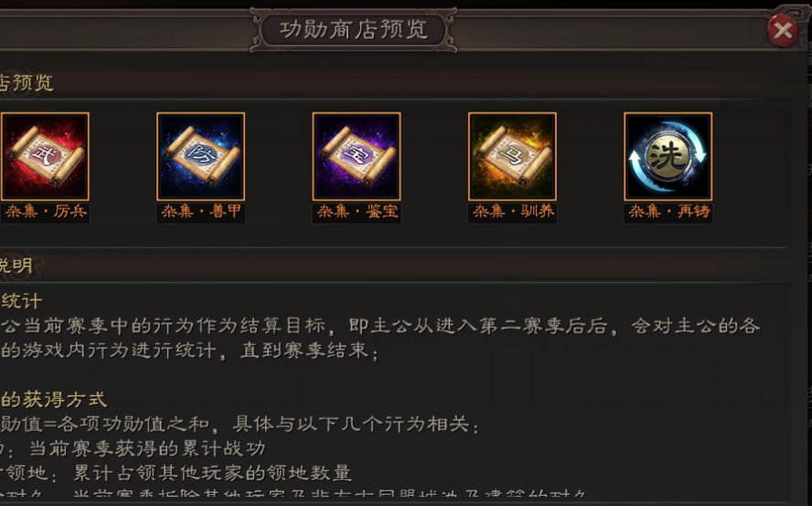
Task: Select the purple 宝 scroll icon
Action: pos(357,156)
